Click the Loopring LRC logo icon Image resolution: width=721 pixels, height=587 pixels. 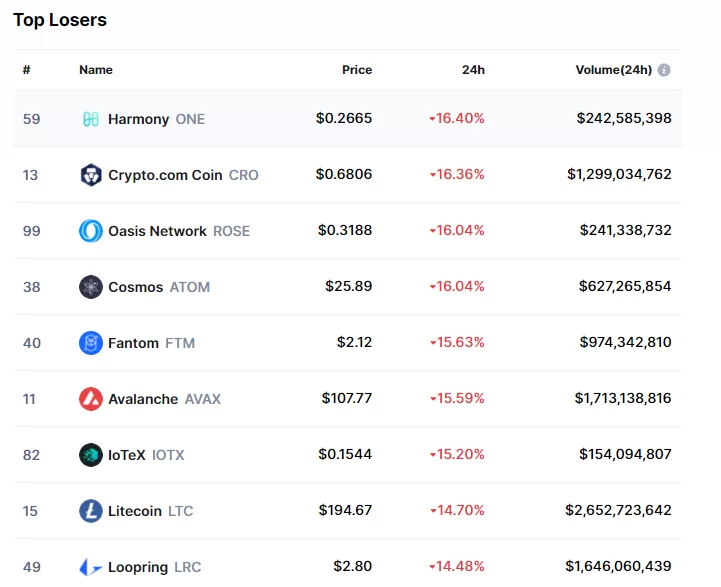pos(91,567)
